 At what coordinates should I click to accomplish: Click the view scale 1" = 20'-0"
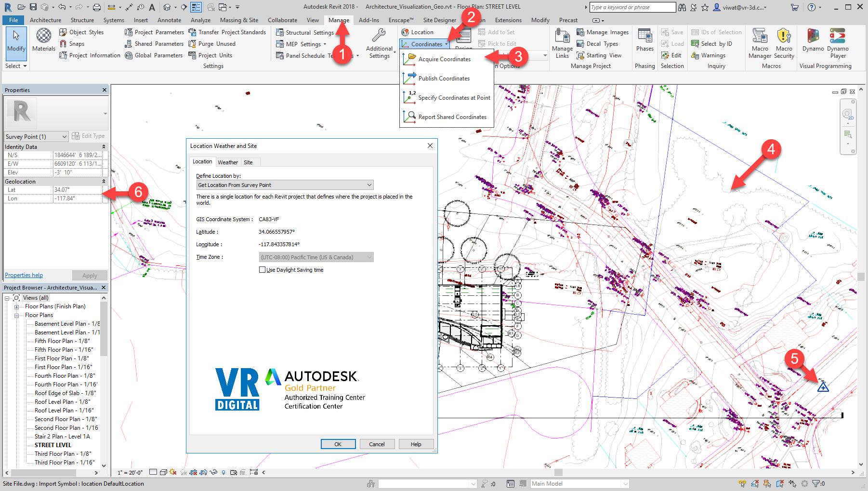(130, 473)
